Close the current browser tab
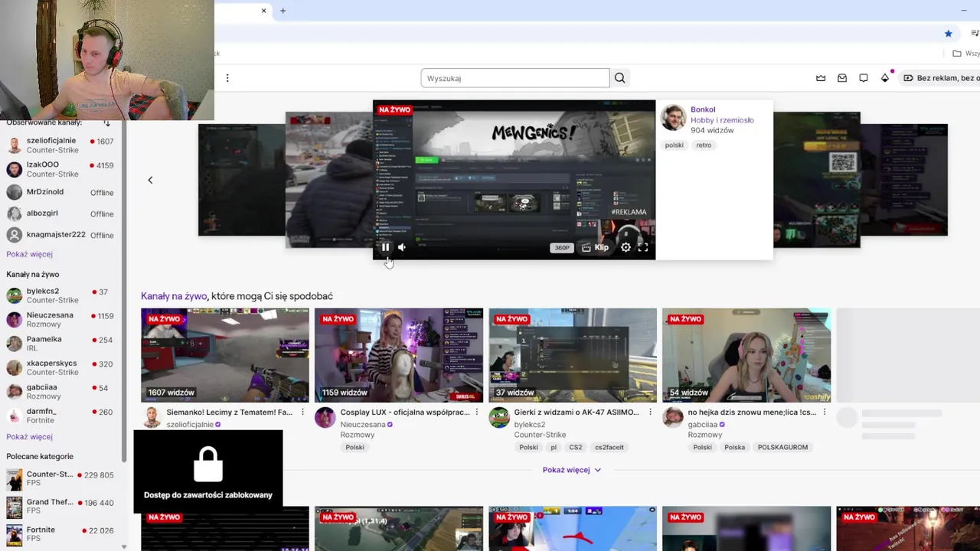This screenshot has height=551, width=980. pos(263,11)
